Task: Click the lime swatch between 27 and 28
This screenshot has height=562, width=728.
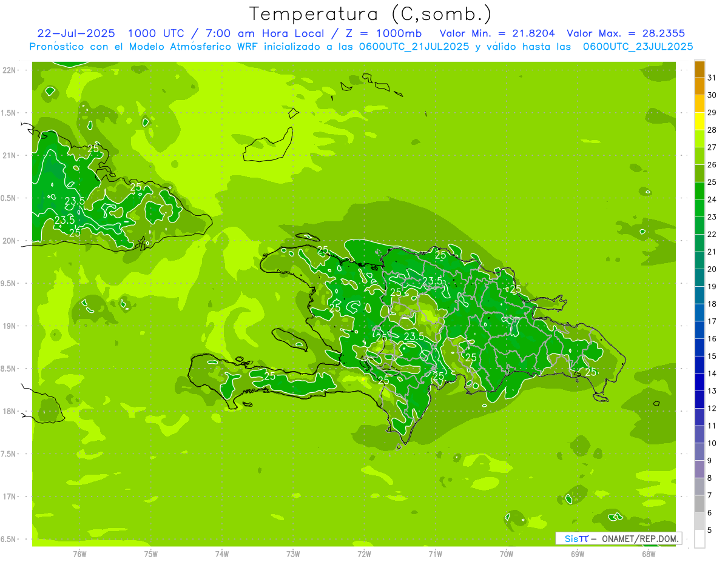Action: click(x=699, y=139)
